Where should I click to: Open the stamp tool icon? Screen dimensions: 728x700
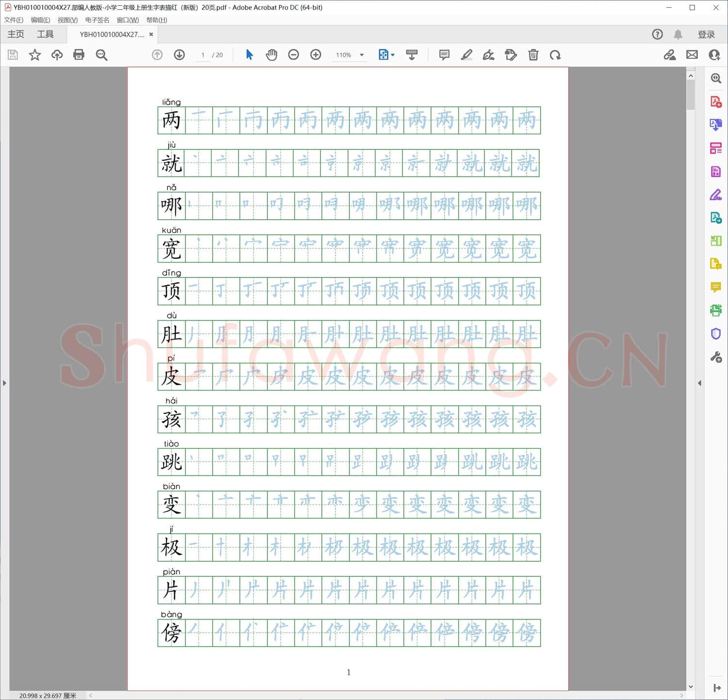(x=511, y=55)
